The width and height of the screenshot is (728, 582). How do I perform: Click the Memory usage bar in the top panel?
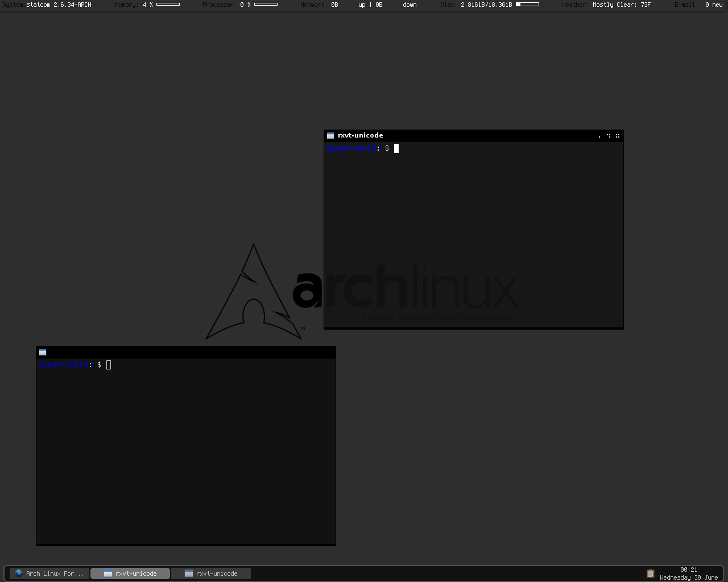168,5
